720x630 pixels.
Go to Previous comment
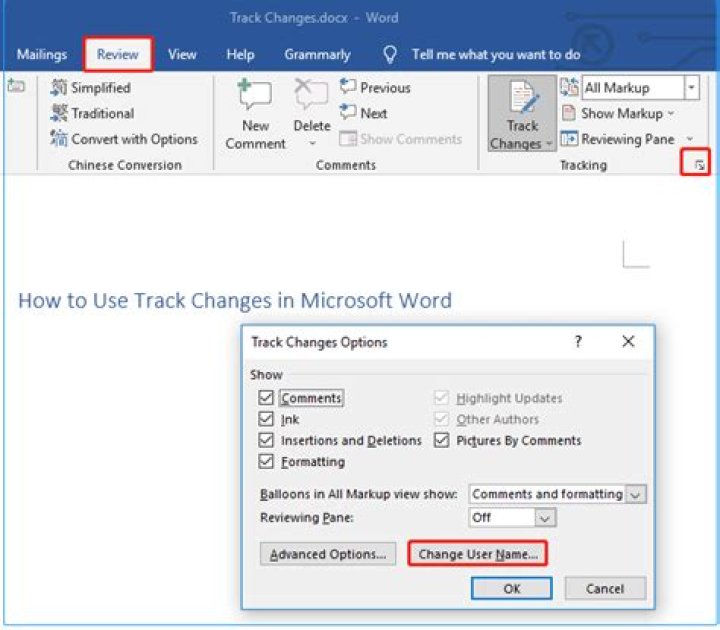375,87
